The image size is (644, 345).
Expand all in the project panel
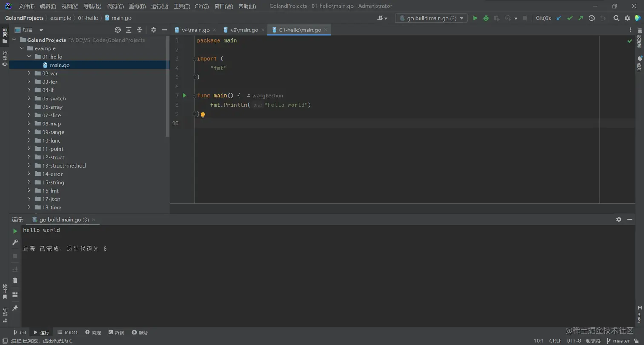(129, 30)
